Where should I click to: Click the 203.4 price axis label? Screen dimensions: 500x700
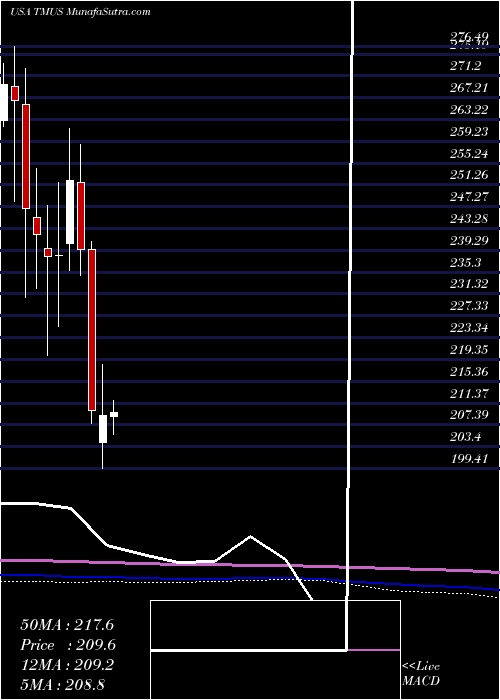point(465,437)
